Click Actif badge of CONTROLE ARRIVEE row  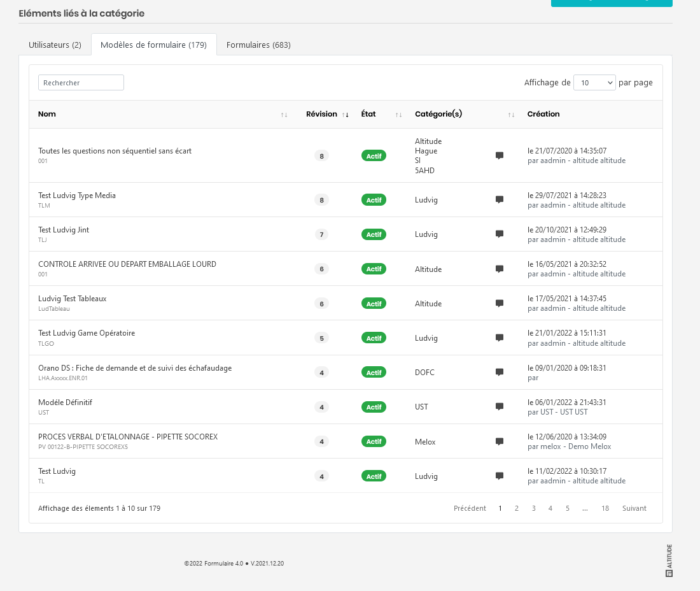(374, 269)
